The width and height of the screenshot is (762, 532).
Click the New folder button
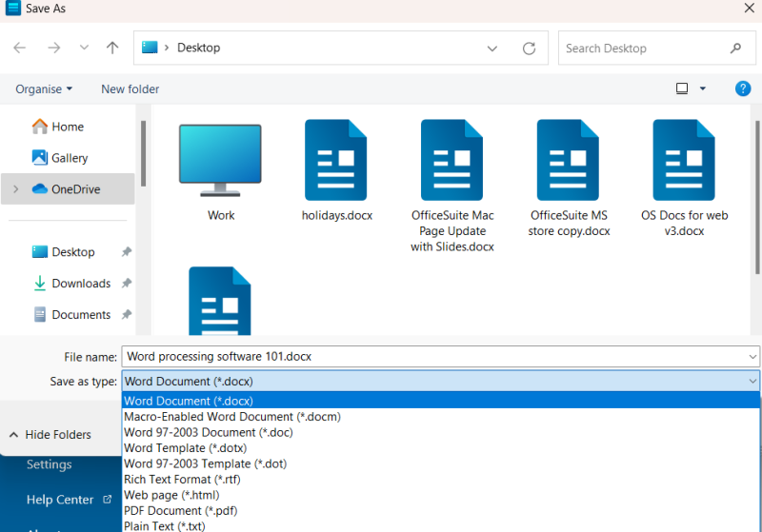[x=130, y=89]
